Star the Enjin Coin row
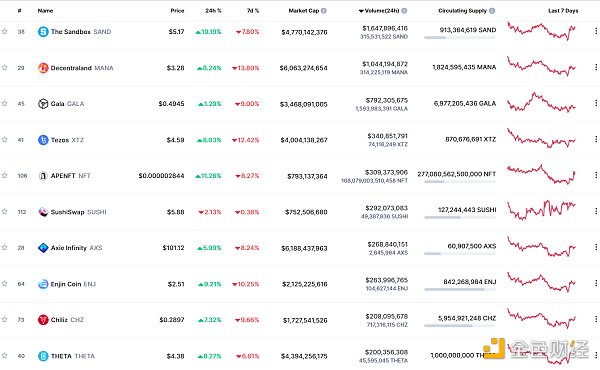This screenshot has width=600, height=370. pyautogui.click(x=5, y=284)
